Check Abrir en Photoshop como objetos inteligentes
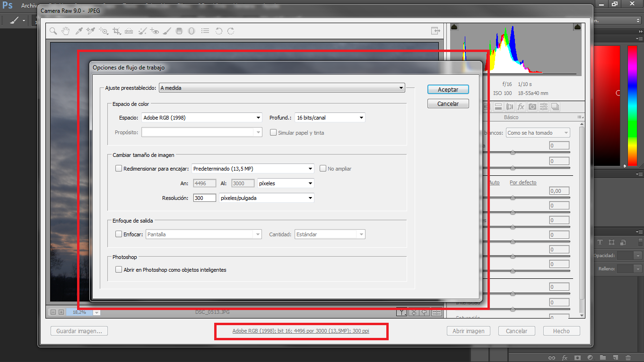 coord(119,269)
